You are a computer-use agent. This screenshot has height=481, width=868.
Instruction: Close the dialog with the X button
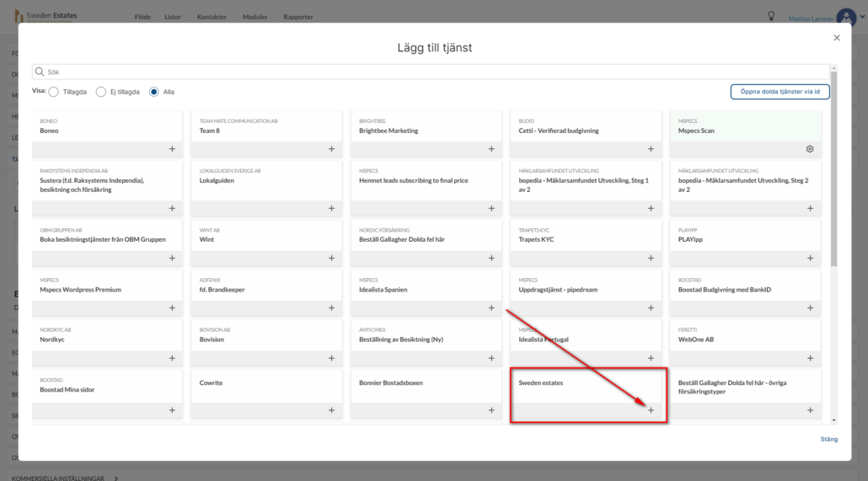click(x=836, y=38)
